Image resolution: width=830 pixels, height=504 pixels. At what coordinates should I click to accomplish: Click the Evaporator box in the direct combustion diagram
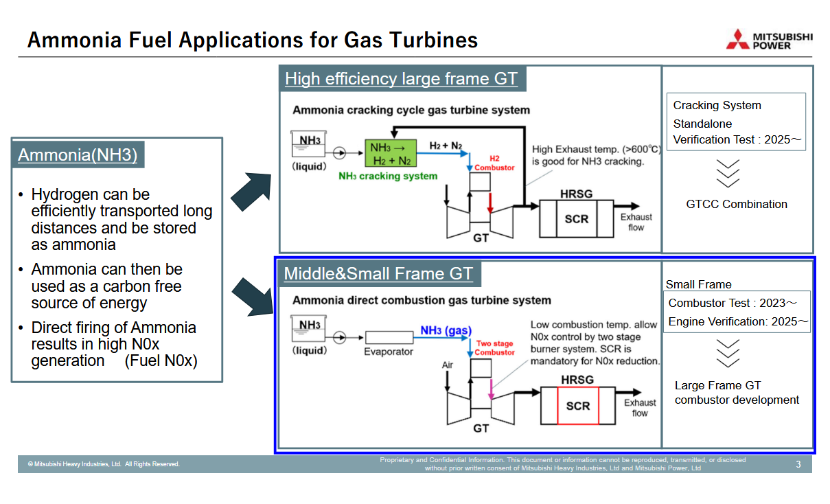pyautogui.click(x=389, y=337)
